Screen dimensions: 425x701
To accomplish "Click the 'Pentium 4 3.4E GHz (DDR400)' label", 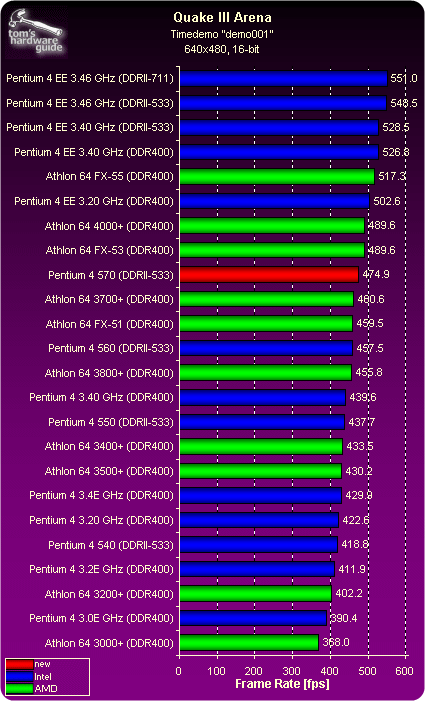I will (101, 495).
